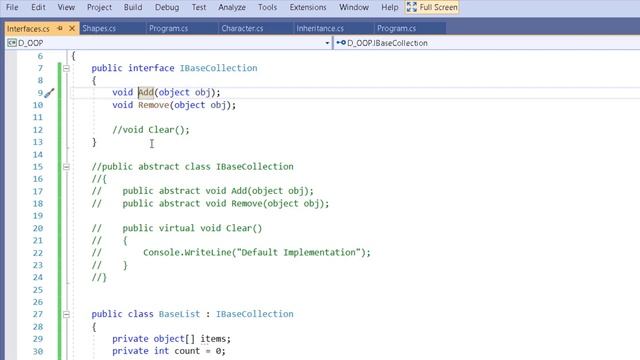Open the Tools menu
Image resolution: width=640 pixels, height=360 pixels.
click(267, 7)
